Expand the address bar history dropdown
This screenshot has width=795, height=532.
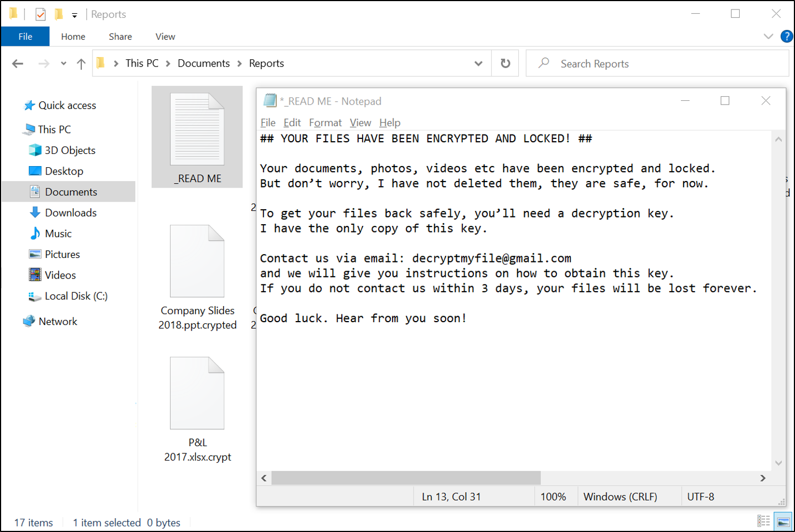click(x=478, y=64)
